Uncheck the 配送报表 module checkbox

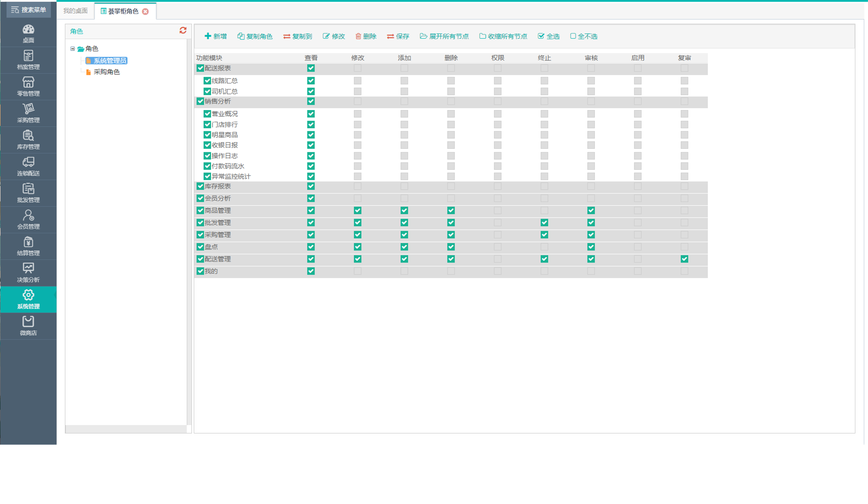click(x=200, y=68)
